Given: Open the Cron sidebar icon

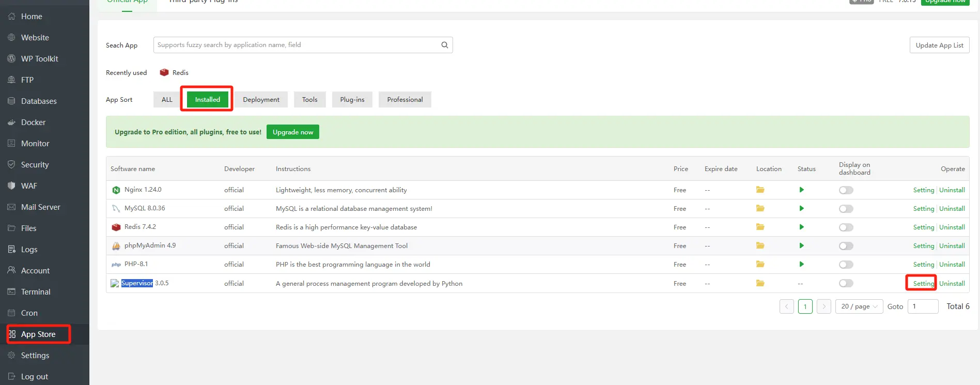Looking at the screenshot, I should 11,313.
